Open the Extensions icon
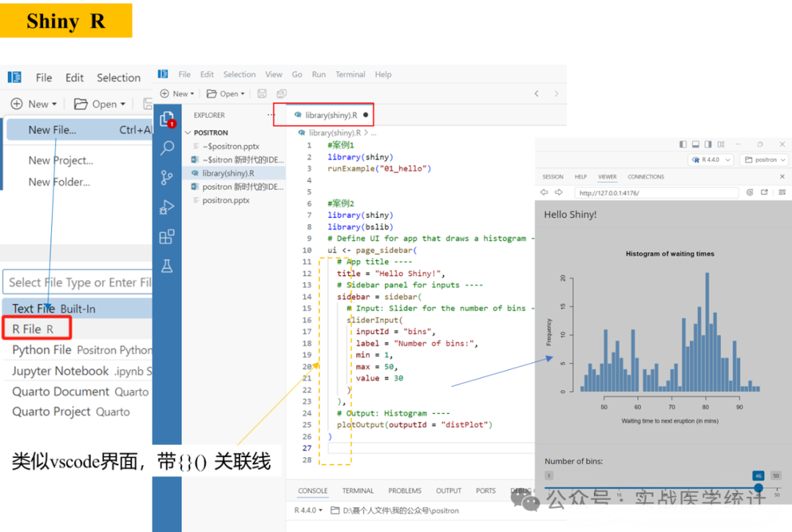The height and width of the screenshot is (532, 792). tap(167, 236)
